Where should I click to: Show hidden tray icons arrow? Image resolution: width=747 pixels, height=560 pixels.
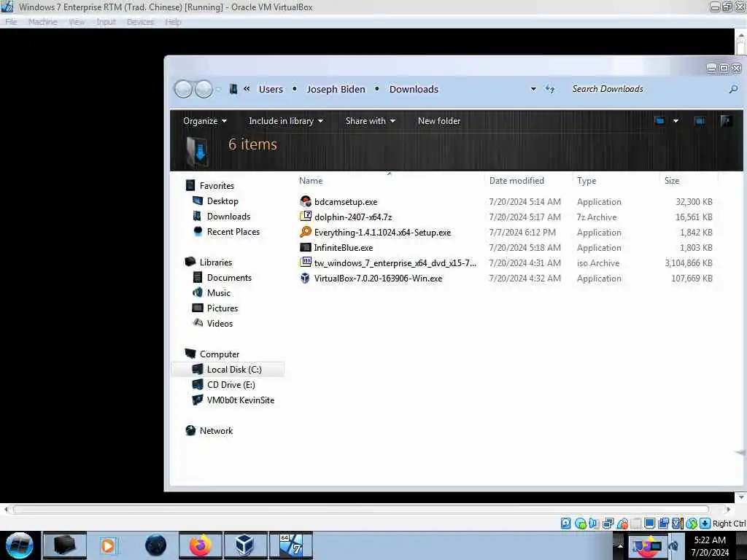[x=620, y=545]
